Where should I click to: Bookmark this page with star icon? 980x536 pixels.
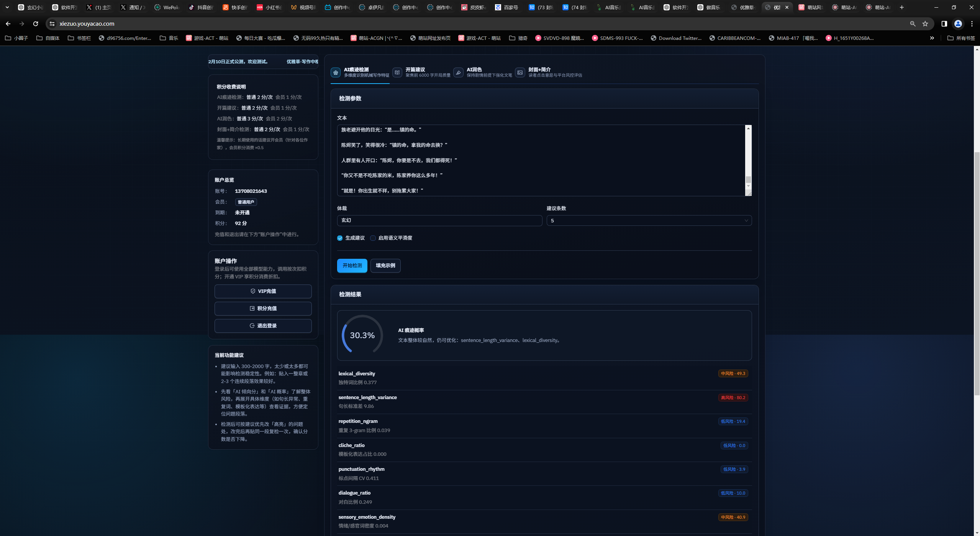(925, 24)
